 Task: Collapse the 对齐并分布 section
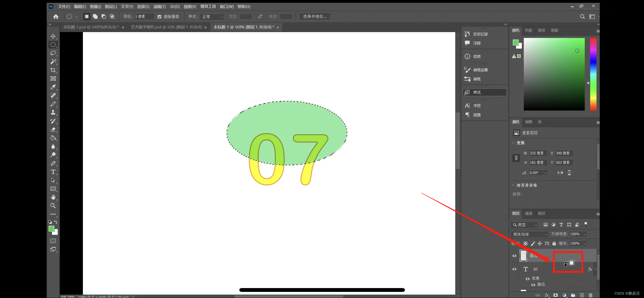(x=513, y=185)
